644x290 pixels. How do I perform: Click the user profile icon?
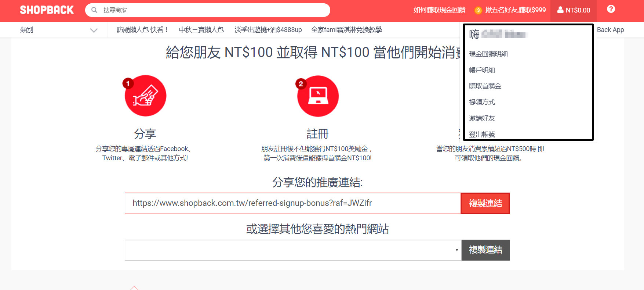pos(560,10)
